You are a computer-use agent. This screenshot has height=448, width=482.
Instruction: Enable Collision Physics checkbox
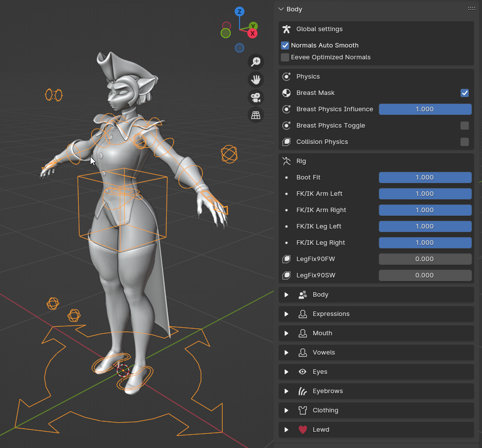point(465,142)
